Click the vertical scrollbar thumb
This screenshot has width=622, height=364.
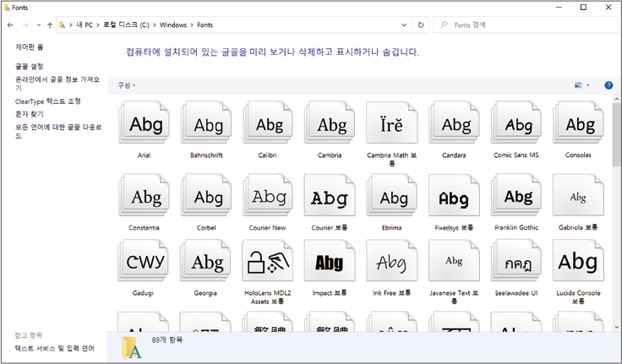[x=616, y=135]
